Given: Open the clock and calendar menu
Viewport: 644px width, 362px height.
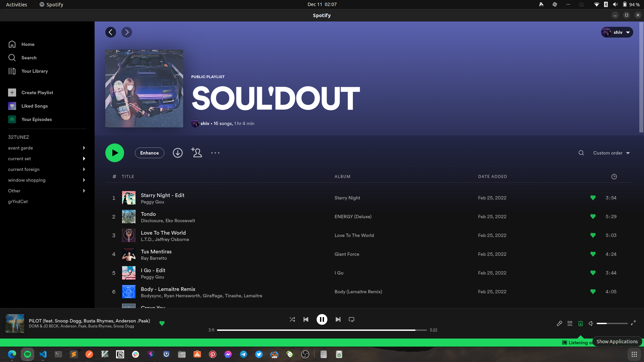Looking at the screenshot, I should pos(322,4).
